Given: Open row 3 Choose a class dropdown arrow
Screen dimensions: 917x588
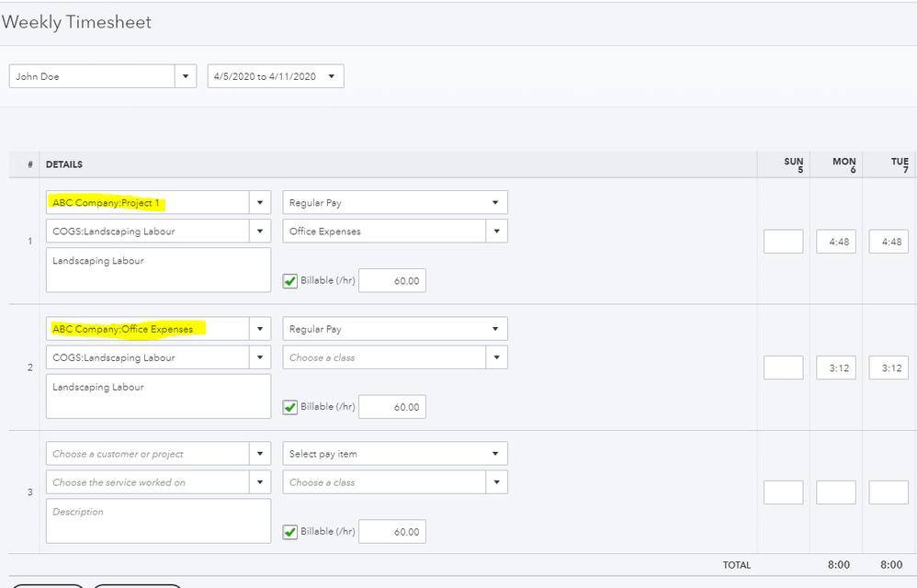Looking at the screenshot, I should 496,482.
